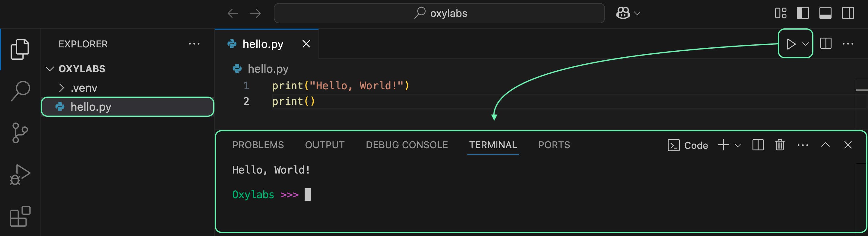
Task: Open the Extensions view
Action: (20, 216)
